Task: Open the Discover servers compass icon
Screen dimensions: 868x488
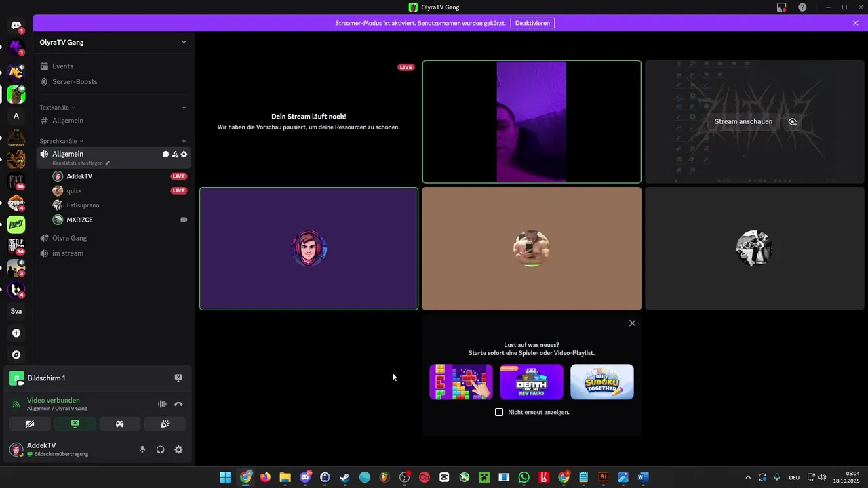Action: point(16,354)
